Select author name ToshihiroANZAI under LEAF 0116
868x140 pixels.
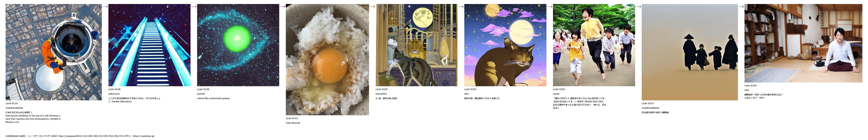point(14,108)
